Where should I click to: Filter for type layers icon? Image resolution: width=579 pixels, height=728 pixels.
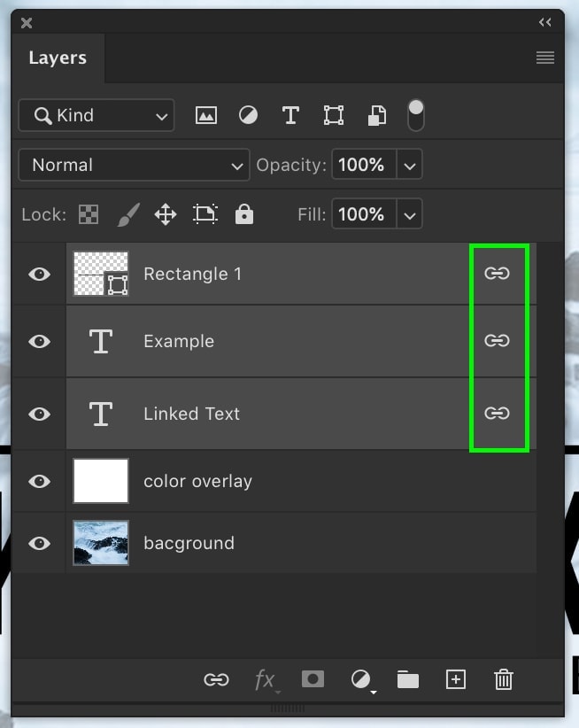pyautogui.click(x=290, y=115)
